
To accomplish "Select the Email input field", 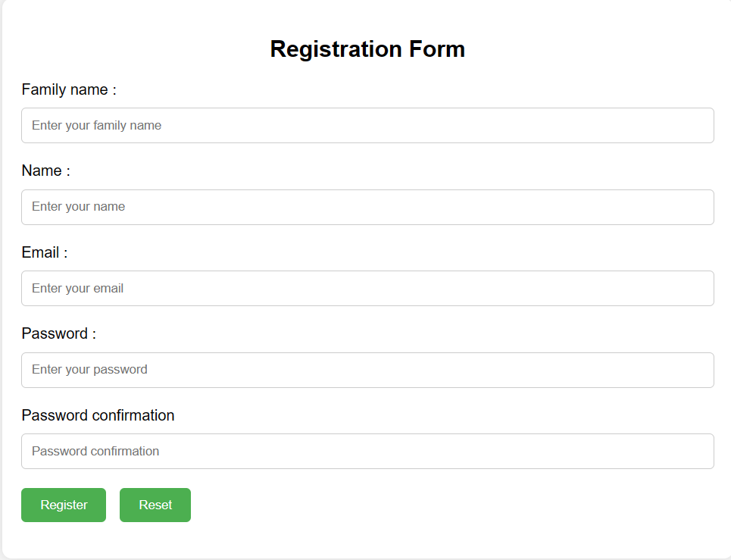I will 367,289.
